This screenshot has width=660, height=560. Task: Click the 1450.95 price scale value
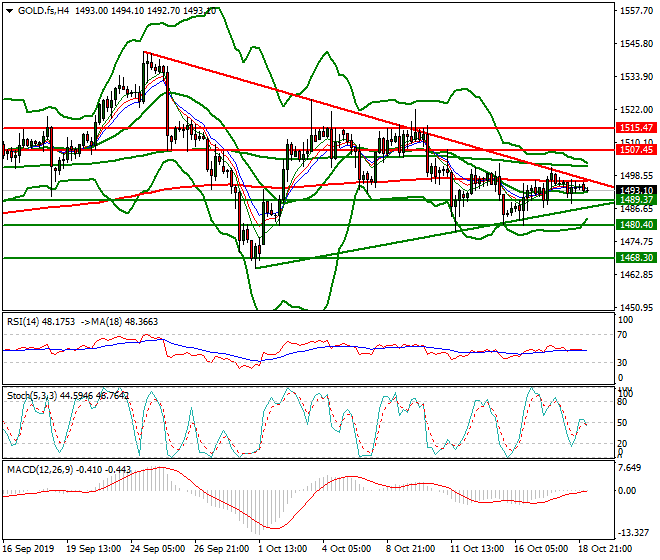[x=636, y=308]
